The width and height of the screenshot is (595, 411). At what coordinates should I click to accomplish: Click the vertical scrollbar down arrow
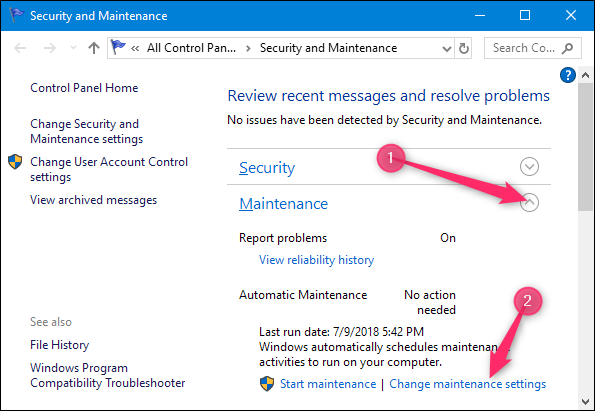coord(585,402)
